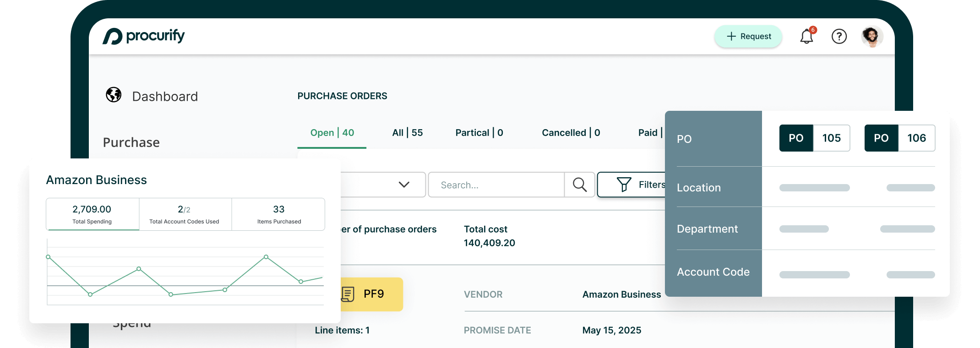Open the PF9 order badge

coord(372,294)
